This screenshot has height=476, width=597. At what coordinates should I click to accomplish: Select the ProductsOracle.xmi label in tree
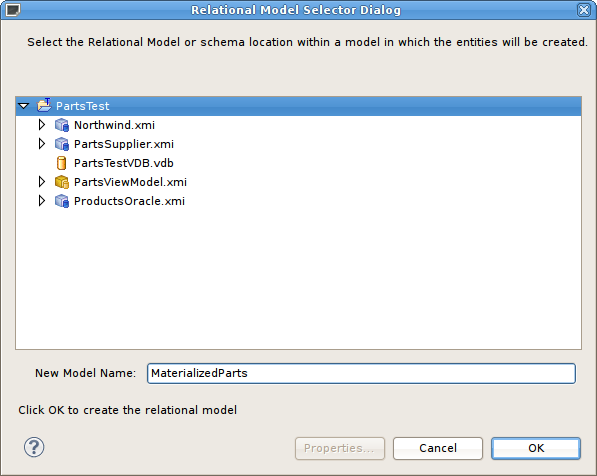pyautogui.click(x=129, y=201)
